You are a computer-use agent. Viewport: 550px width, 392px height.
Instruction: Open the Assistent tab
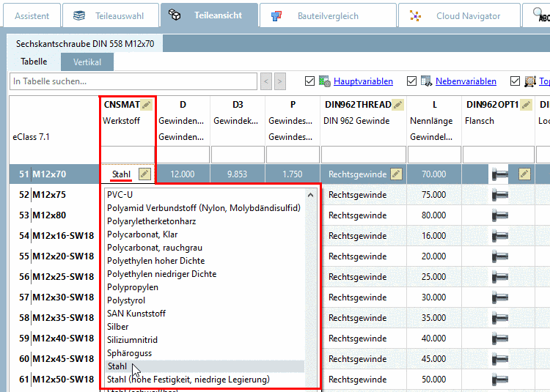coord(32,16)
